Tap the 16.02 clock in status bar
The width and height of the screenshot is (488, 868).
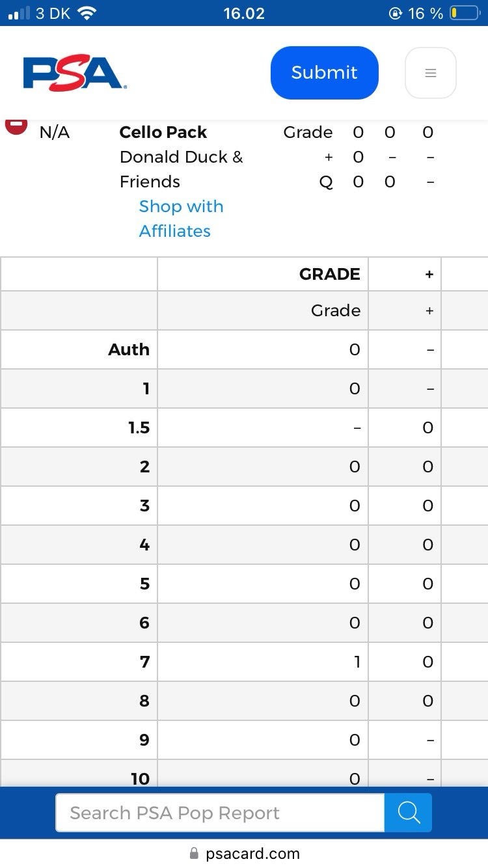[x=244, y=13]
